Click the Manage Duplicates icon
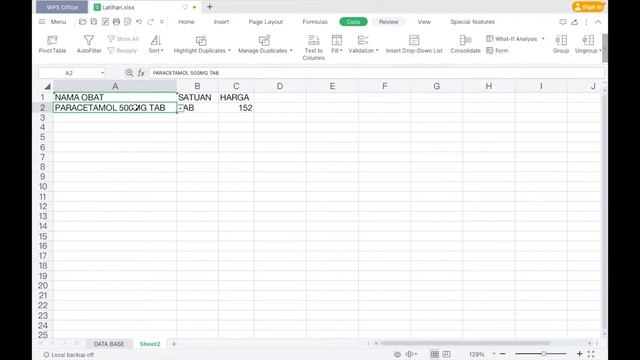 click(264, 40)
